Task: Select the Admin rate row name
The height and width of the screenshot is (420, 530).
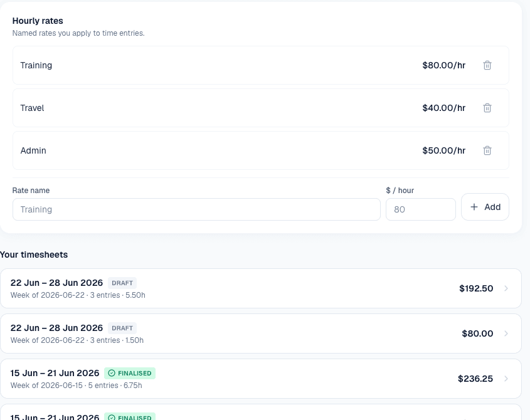Action: [33, 150]
